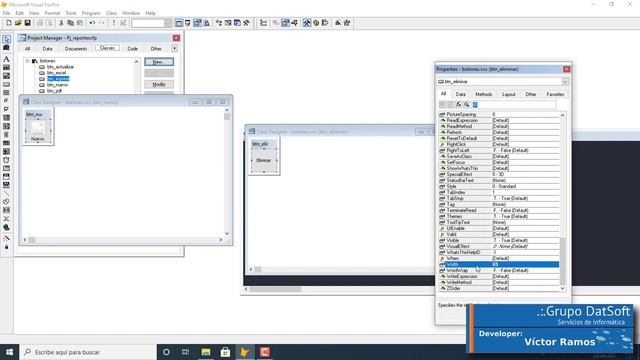Image resolution: width=640 pixels, height=360 pixels.
Task: Click Modify button in Project Manager
Action: [159, 84]
